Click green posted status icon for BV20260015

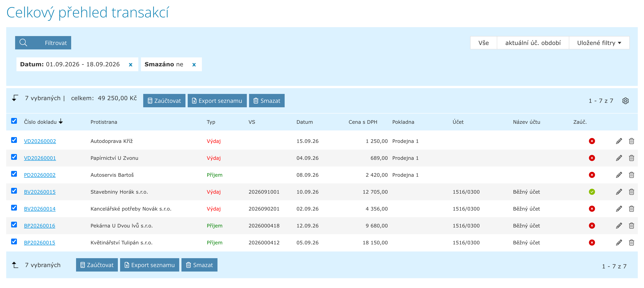(592, 192)
